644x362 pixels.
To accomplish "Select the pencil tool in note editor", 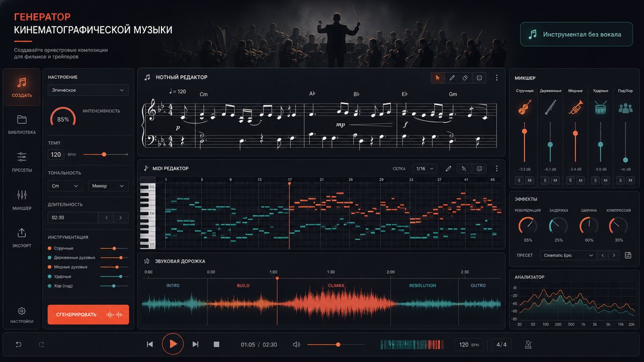I will tap(452, 77).
